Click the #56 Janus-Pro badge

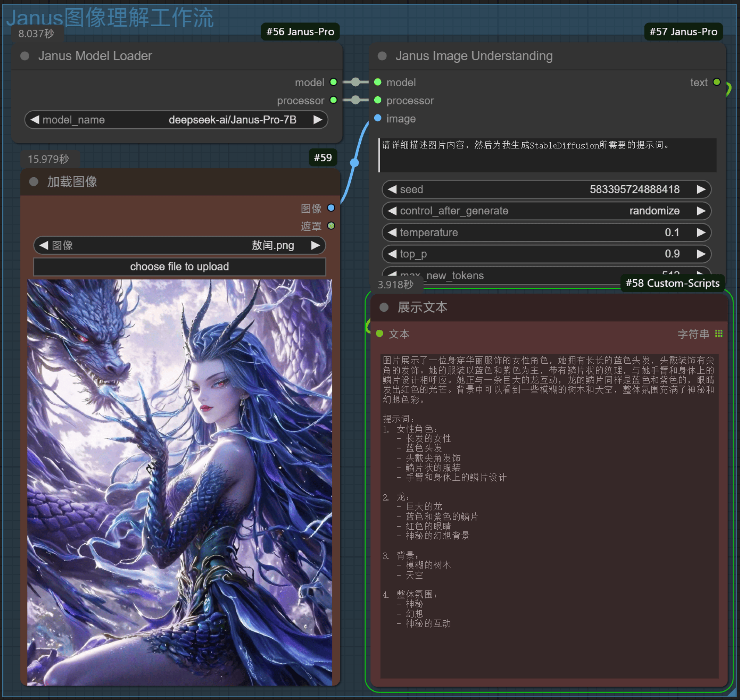click(x=300, y=32)
